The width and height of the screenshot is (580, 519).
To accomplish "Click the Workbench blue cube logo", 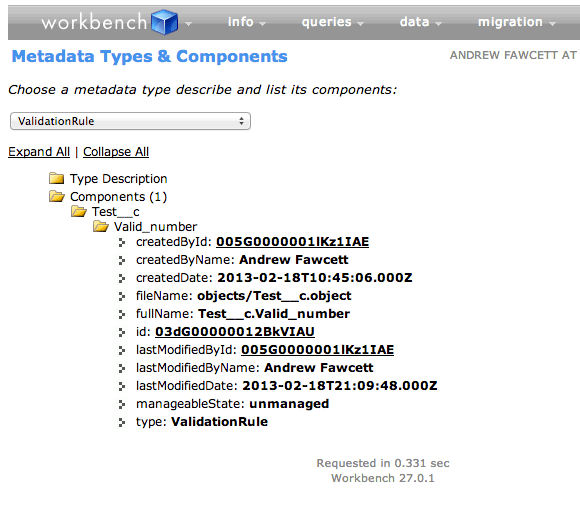I will tap(165, 22).
